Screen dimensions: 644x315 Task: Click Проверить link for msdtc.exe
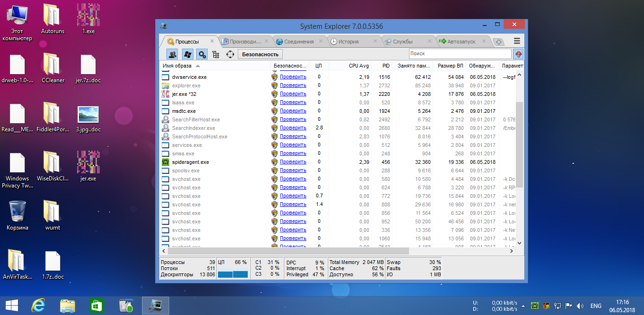point(293,111)
